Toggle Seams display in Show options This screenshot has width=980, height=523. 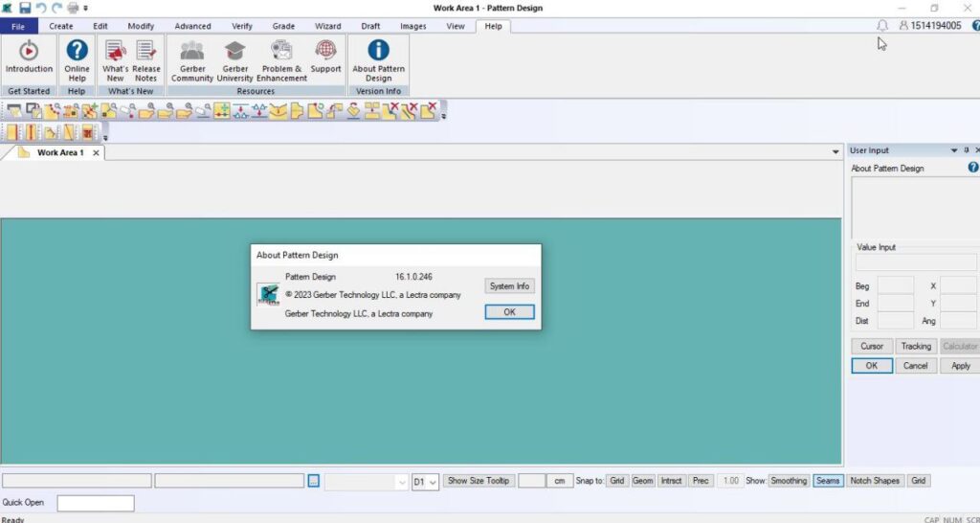click(828, 481)
